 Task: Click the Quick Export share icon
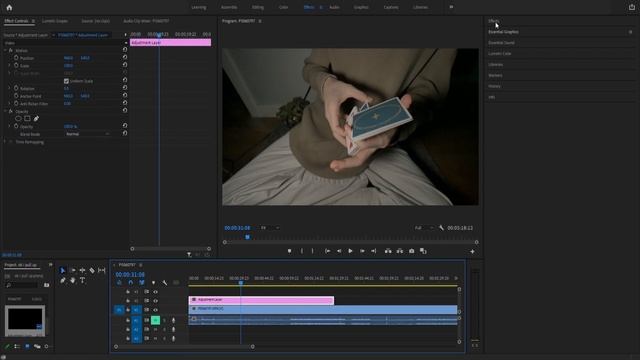point(631,7)
